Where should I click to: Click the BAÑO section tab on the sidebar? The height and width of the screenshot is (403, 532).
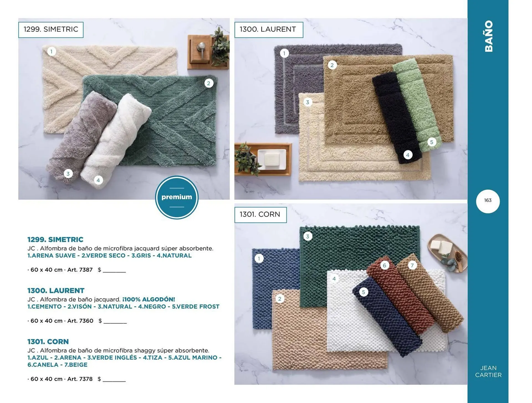tap(489, 36)
